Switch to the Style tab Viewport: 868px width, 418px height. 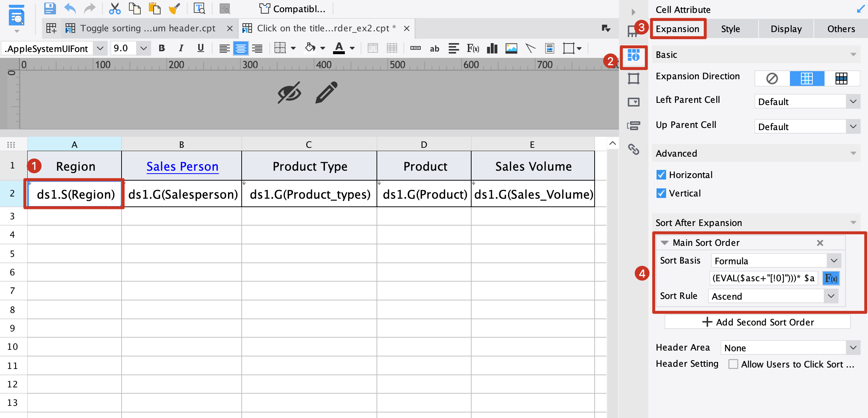pyautogui.click(x=731, y=29)
